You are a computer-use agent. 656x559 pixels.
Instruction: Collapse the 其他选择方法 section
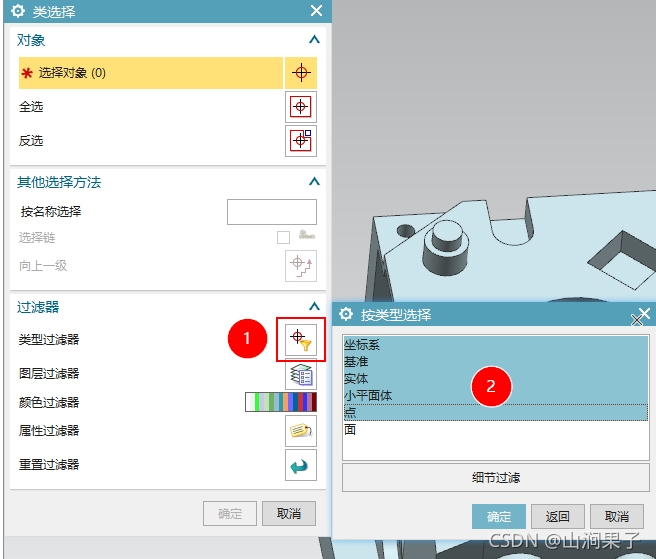(314, 181)
